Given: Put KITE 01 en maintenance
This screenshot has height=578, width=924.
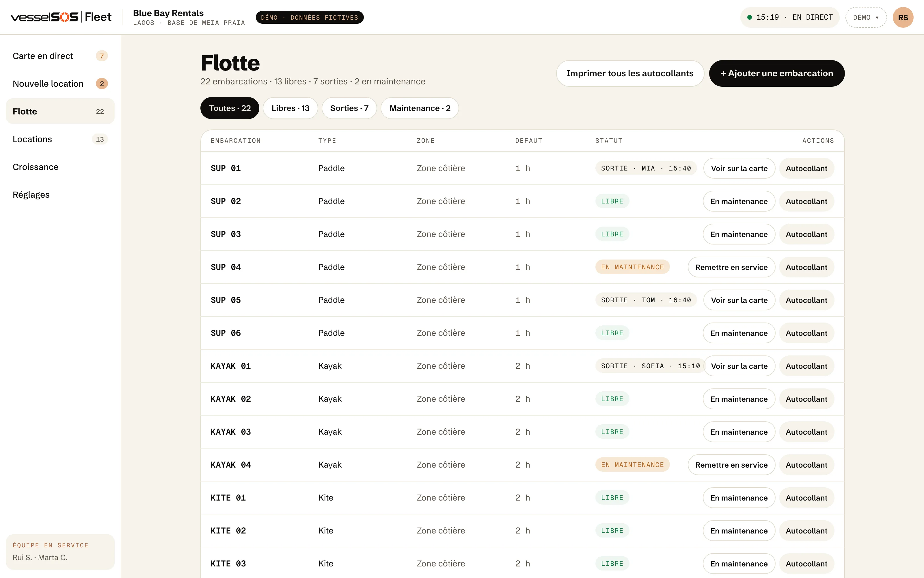Looking at the screenshot, I should [739, 498].
